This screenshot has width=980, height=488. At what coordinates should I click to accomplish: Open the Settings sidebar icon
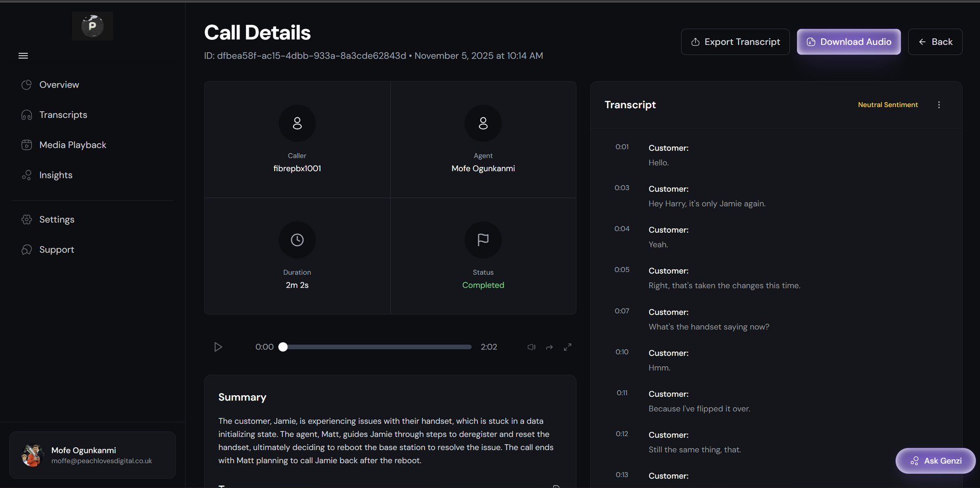click(27, 219)
